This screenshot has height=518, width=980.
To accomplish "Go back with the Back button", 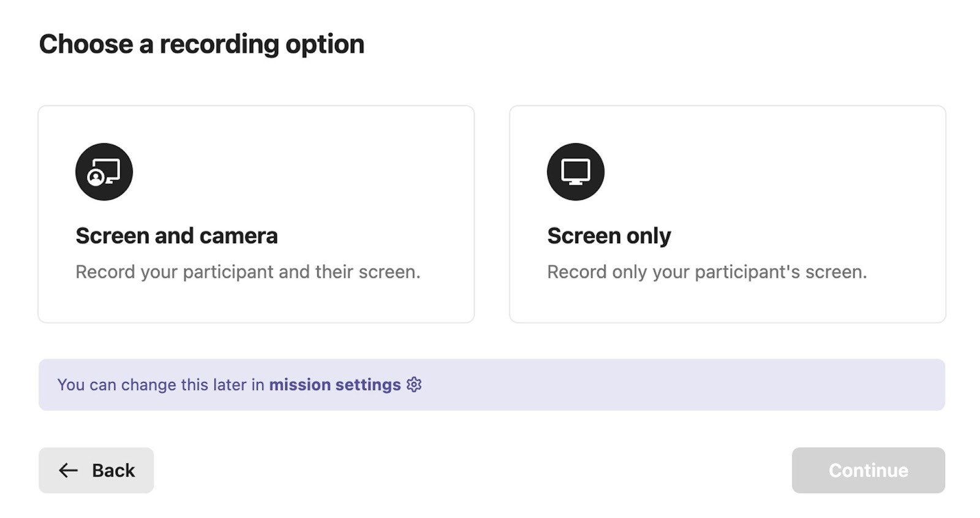I will (96, 470).
